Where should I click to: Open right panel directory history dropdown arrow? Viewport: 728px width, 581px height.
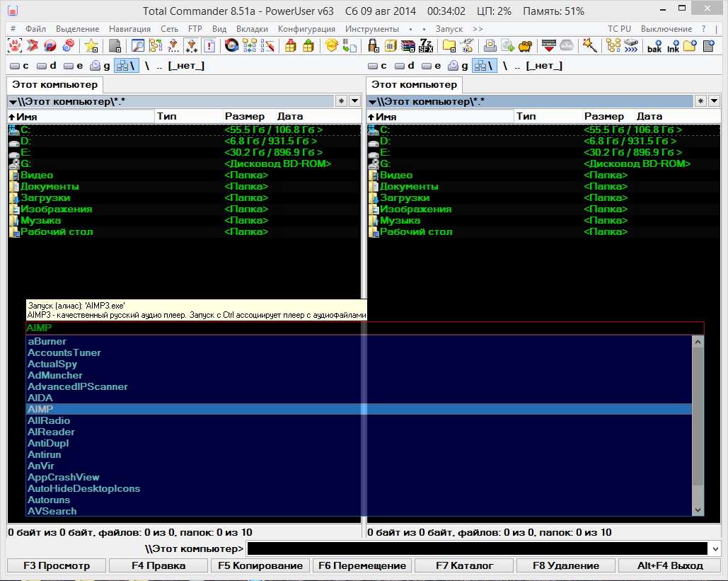tap(714, 100)
